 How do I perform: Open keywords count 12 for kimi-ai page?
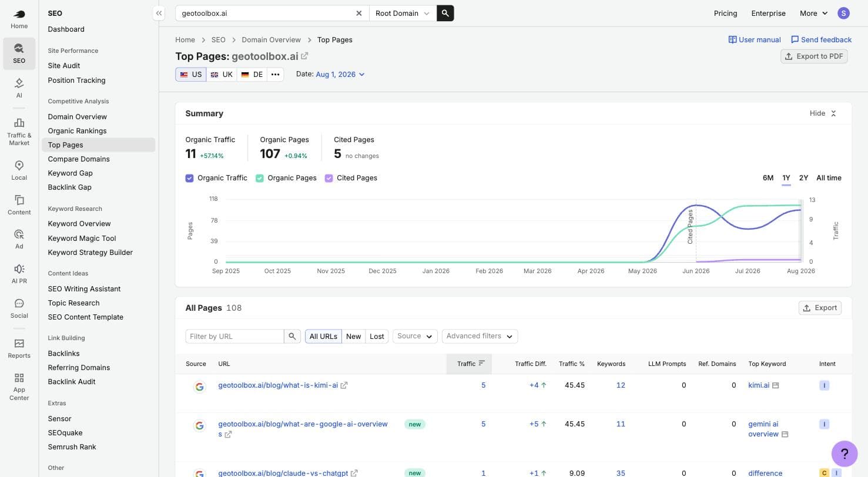coord(621,385)
